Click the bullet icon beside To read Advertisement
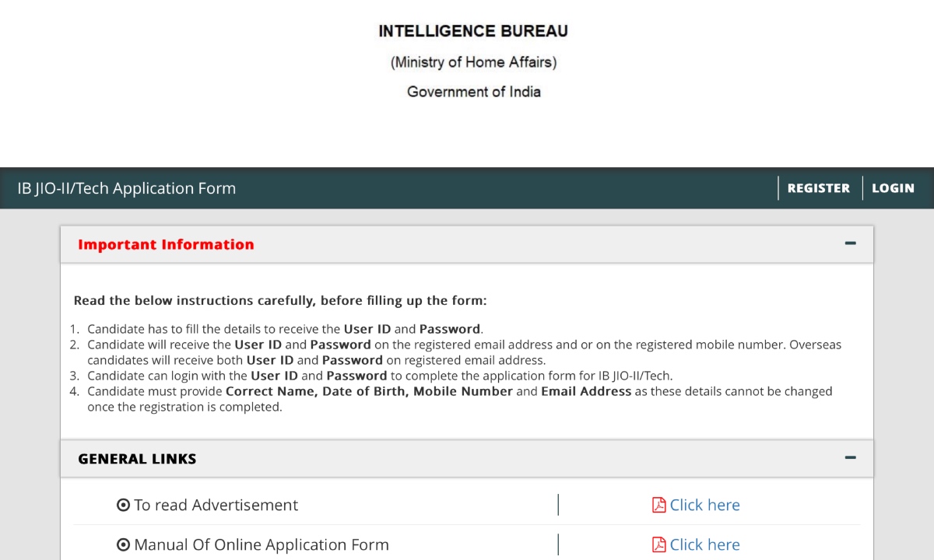The width and height of the screenshot is (934, 560). pos(123,506)
